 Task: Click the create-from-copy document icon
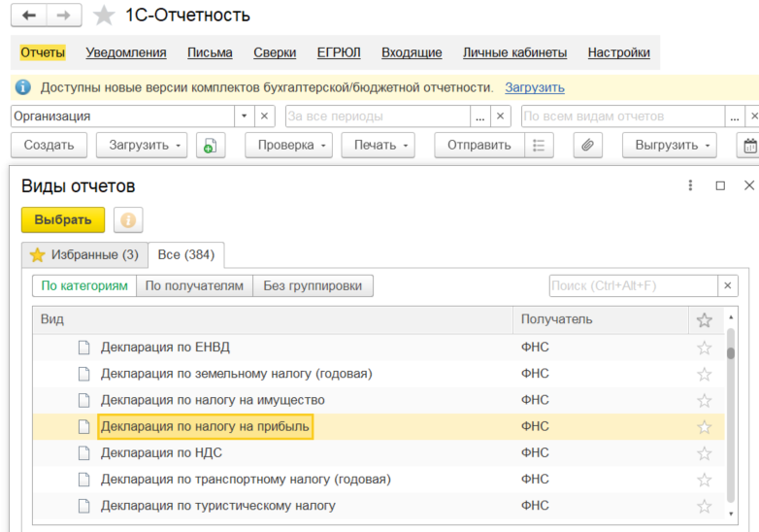[211, 146]
